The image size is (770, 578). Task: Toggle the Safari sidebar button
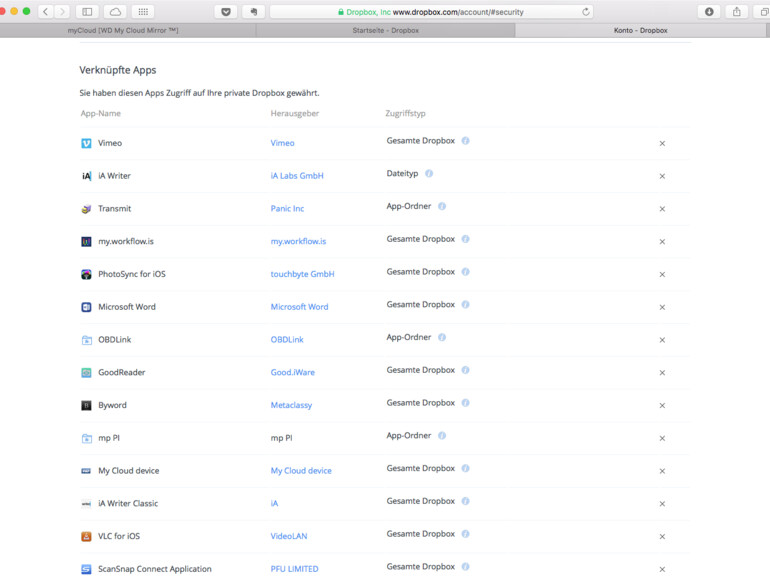tap(87, 12)
